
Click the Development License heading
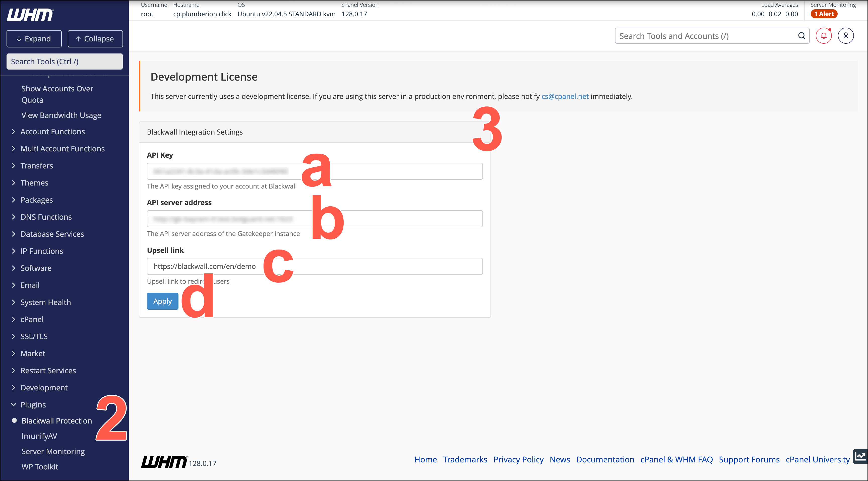pyautogui.click(x=204, y=77)
